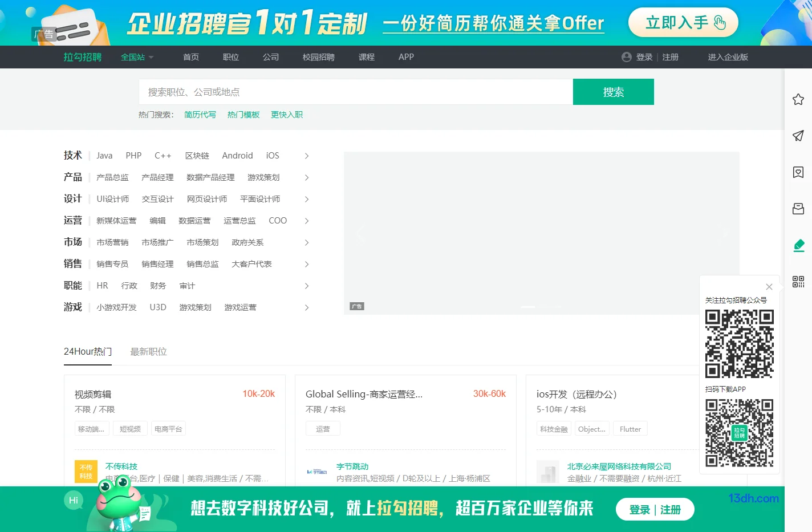
Task: Click the Flutter skill tag
Action: (x=630, y=429)
